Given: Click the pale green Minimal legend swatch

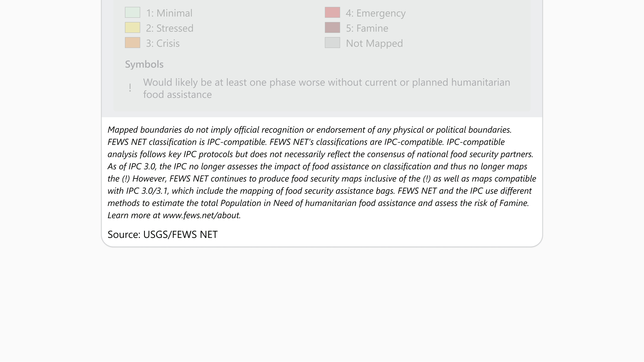Looking at the screenshot, I should click(x=132, y=12).
